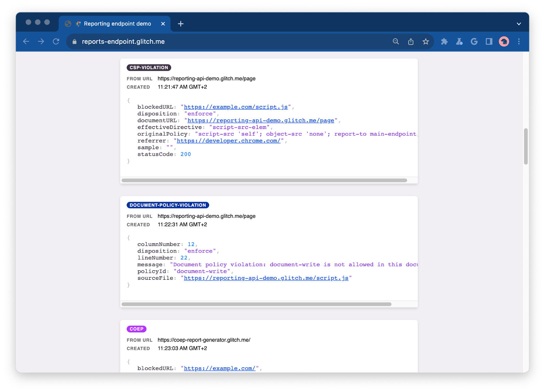This screenshot has width=545, height=392.
Task: Click the statusCode value 200
Action: click(186, 154)
